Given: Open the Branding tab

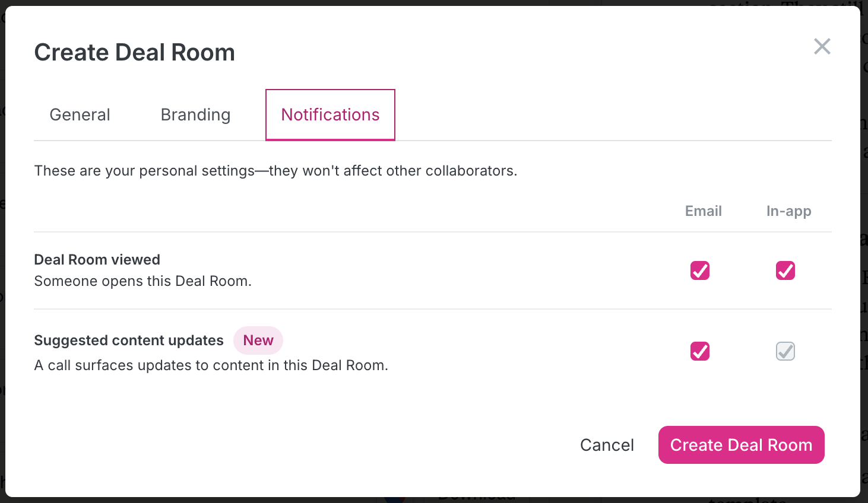Looking at the screenshot, I should point(195,114).
